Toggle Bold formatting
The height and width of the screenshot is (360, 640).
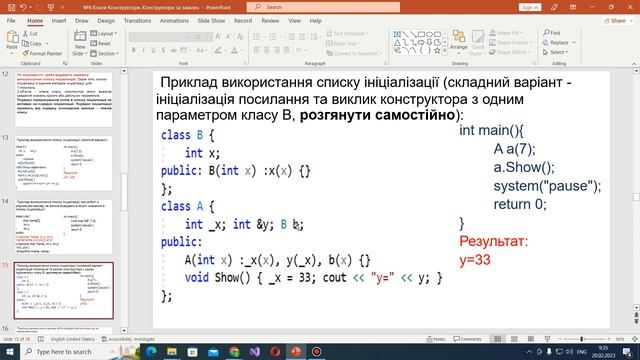click(133, 50)
